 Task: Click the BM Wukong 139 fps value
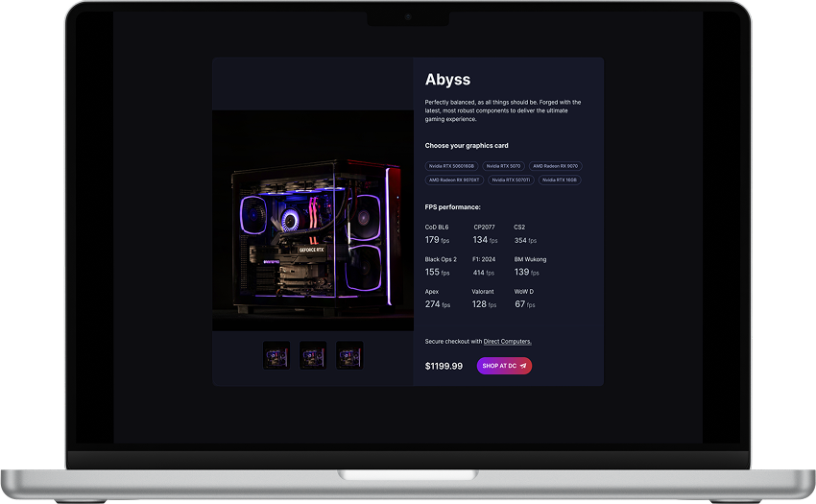coord(527,273)
